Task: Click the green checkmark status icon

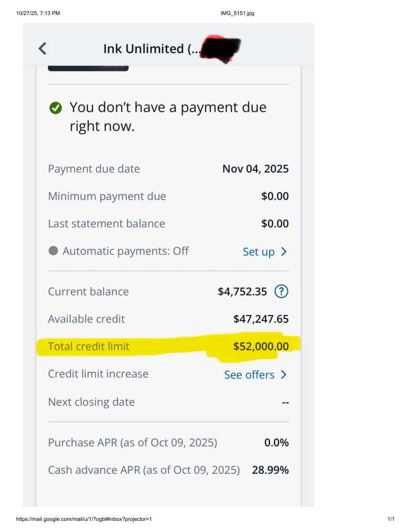Action: pyautogui.click(x=55, y=108)
